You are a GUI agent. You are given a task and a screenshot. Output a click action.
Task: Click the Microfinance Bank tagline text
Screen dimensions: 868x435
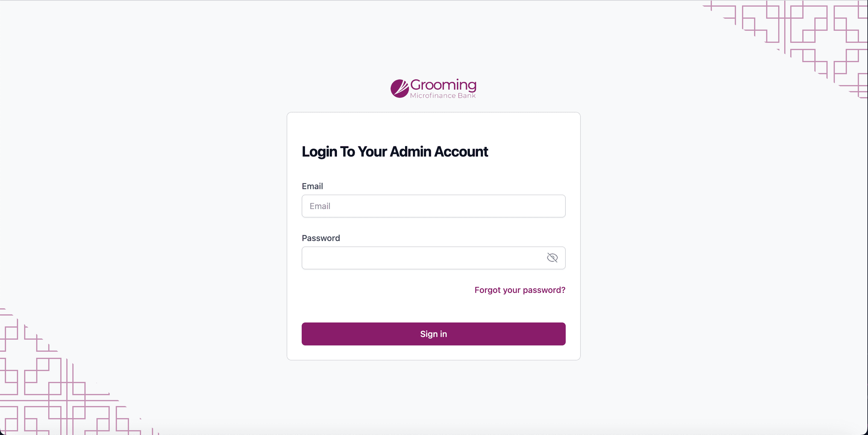click(x=443, y=96)
